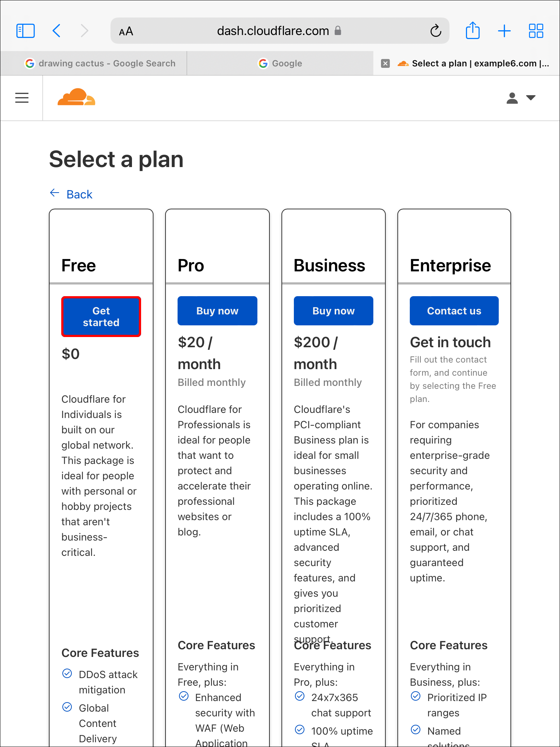Viewport: 560px width, 747px height.
Task: Go back with Safari back arrow
Action: coord(57,31)
